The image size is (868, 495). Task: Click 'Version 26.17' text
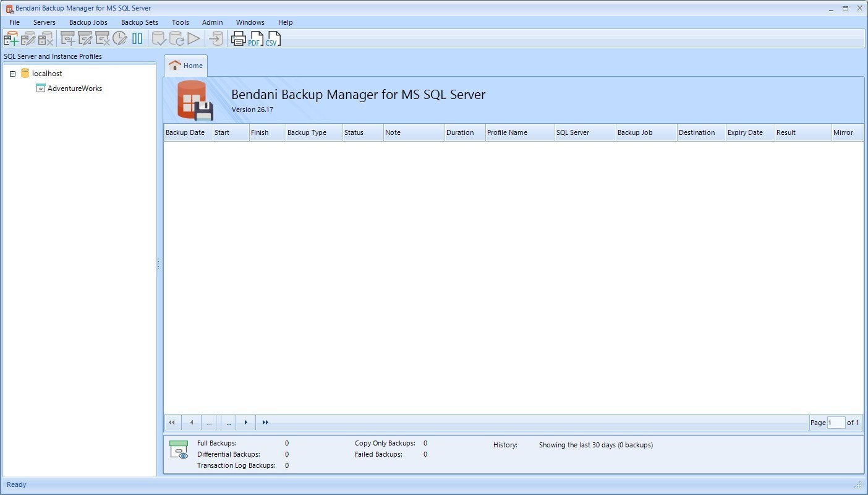252,110
